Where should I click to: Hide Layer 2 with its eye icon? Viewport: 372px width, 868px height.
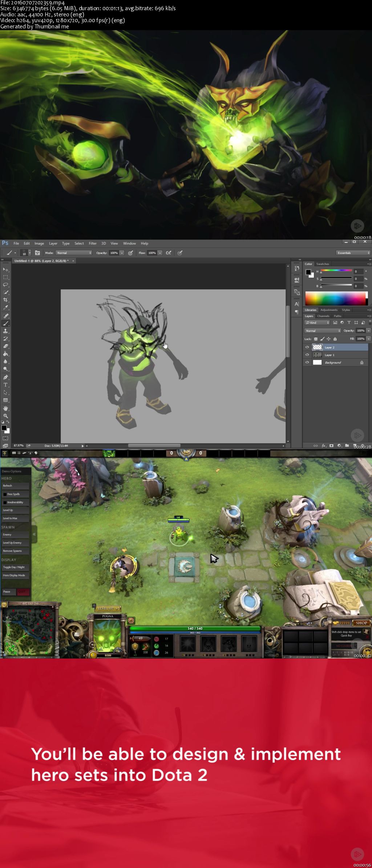307,347
